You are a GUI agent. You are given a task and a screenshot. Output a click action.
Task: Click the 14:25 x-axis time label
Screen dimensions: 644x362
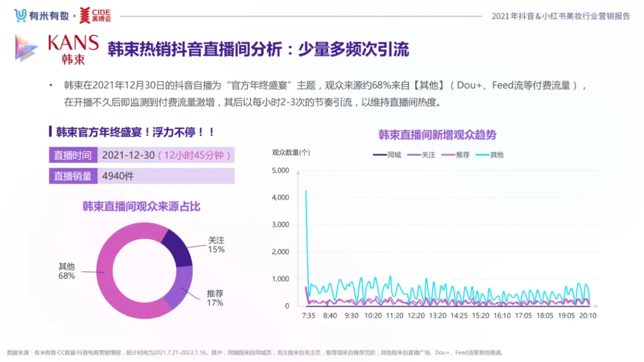(x=459, y=315)
